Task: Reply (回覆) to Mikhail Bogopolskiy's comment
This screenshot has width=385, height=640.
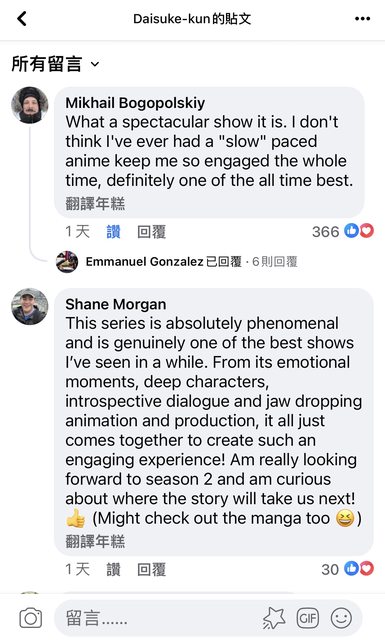Action: 151,232
